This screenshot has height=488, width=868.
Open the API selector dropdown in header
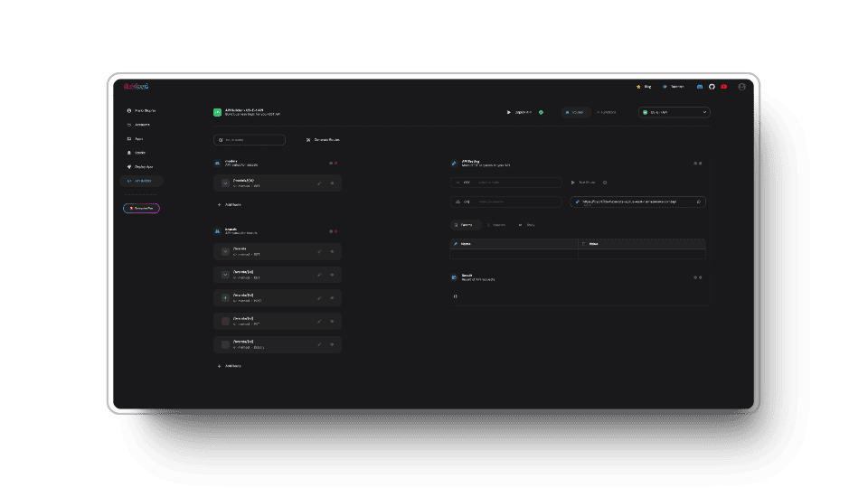click(x=675, y=112)
